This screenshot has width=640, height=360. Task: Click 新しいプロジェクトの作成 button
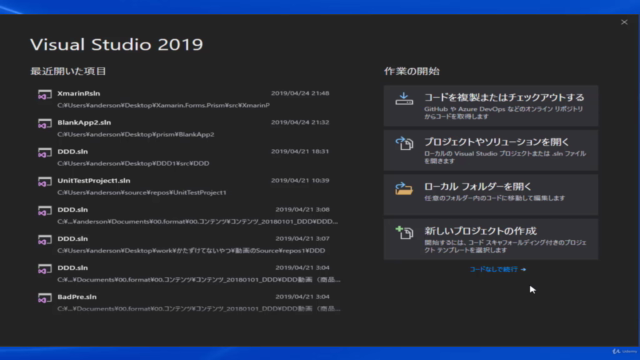[x=491, y=239]
